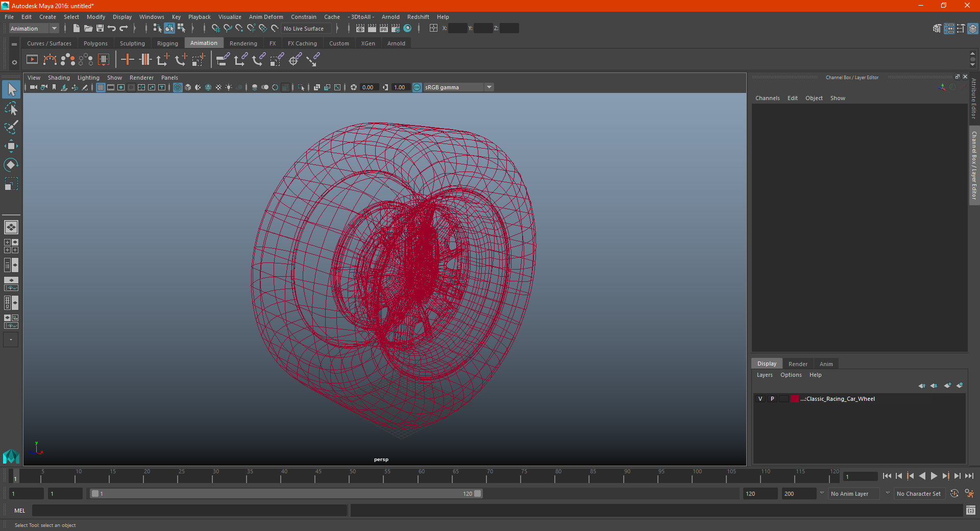This screenshot has width=980, height=531.
Task: Open the Anim Deform menu
Action: pyautogui.click(x=266, y=17)
